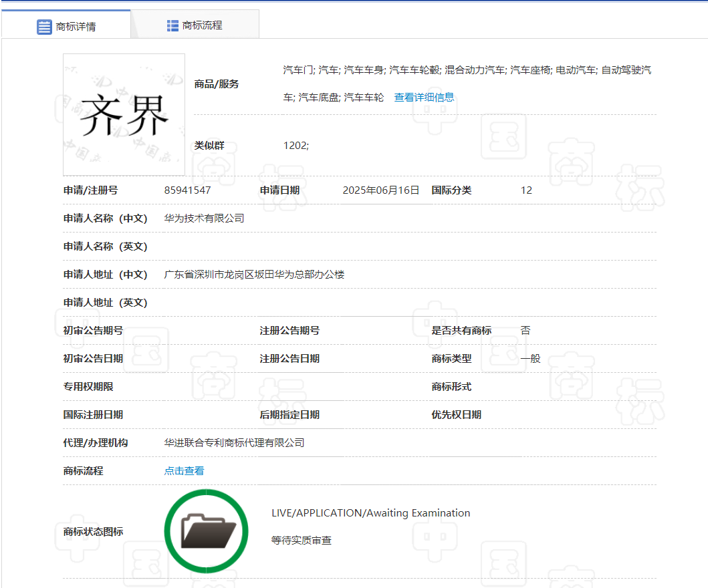The height and width of the screenshot is (588, 708).
Task: Open the 查看详细信息 link
Action: click(424, 98)
